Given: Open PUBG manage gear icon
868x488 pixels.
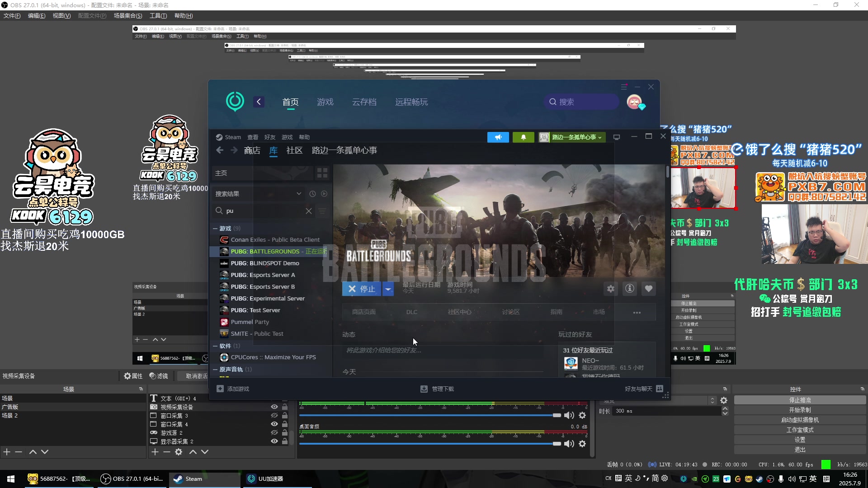Looking at the screenshot, I should click(x=611, y=289).
